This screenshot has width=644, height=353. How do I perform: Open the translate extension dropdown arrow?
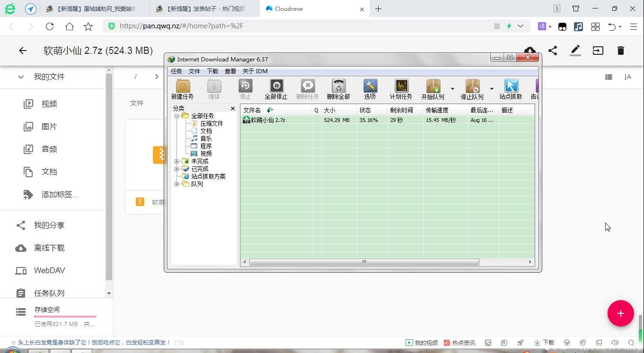(x=550, y=26)
